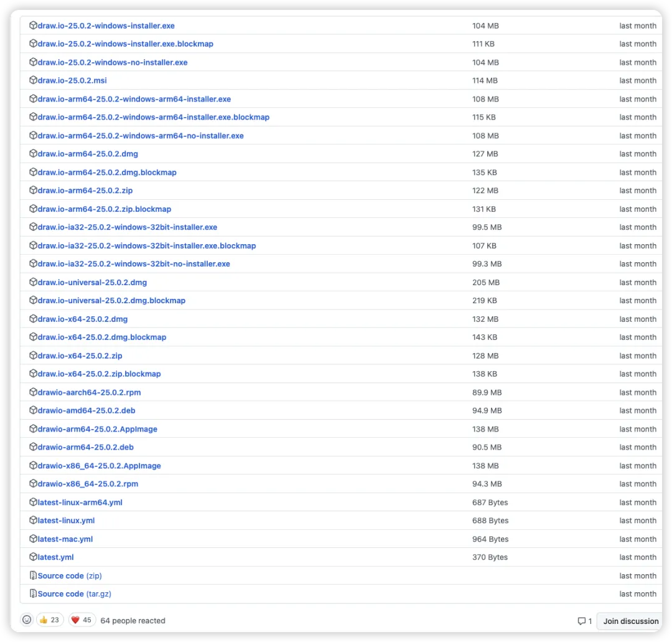Open the add reaction smiley picker

pyautogui.click(x=27, y=620)
